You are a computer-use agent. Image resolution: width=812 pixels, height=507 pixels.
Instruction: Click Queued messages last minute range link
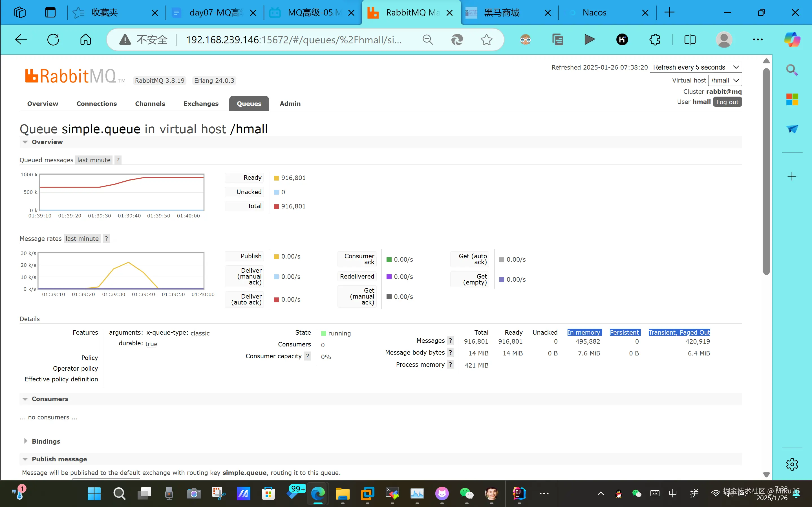pos(94,160)
